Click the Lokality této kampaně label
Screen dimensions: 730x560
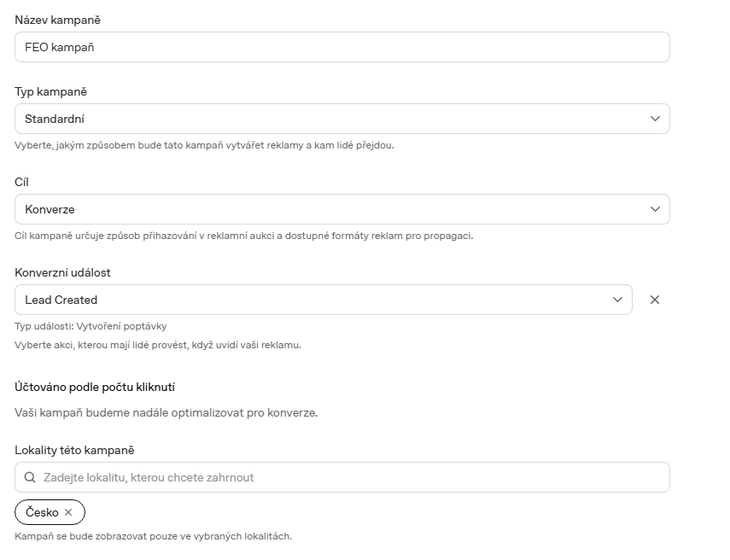pyautogui.click(x=74, y=450)
